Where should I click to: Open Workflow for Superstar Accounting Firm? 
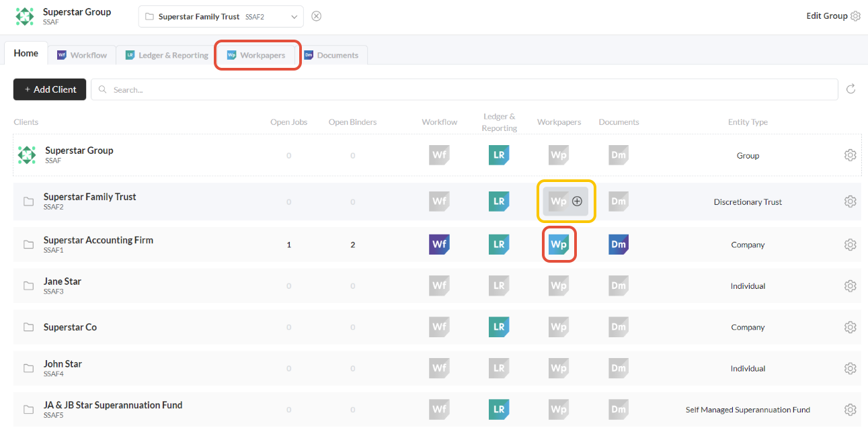coord(439,244)
